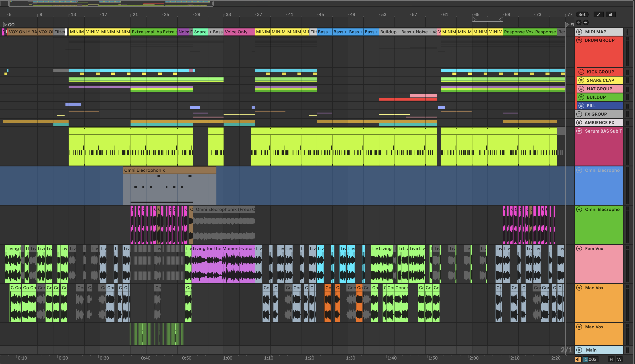
Task: Click the GO start locator marker
Action: tap(4, 24)
